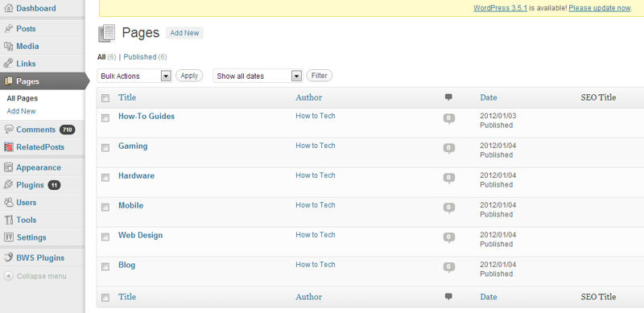
Task: Select All Pages submenu item
Action: point(23,99)
